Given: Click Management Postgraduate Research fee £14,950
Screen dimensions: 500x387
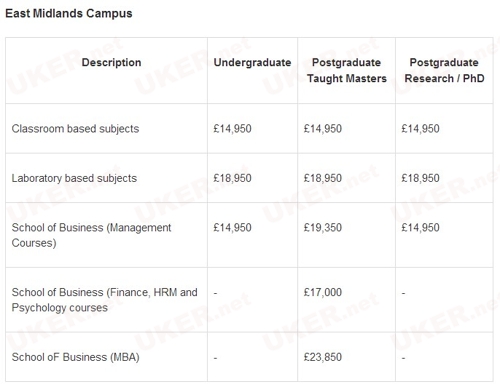Looking at the screenshot, I should 420,227.
